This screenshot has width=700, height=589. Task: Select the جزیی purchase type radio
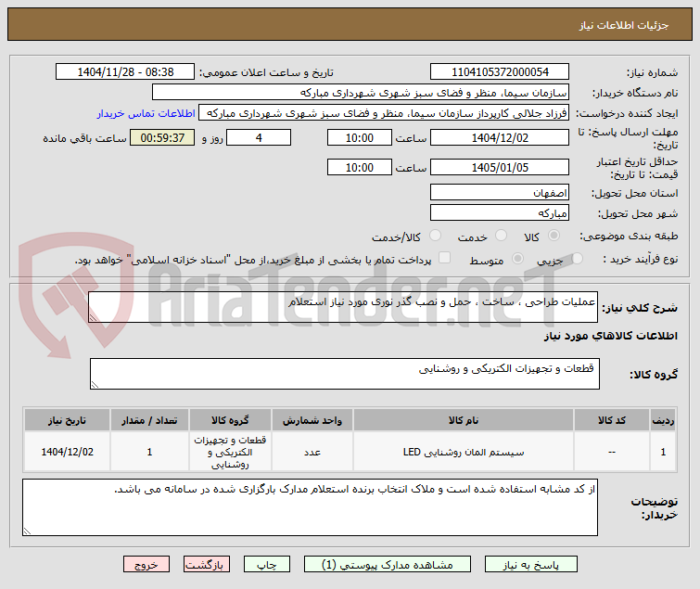[x=577, y=258]
